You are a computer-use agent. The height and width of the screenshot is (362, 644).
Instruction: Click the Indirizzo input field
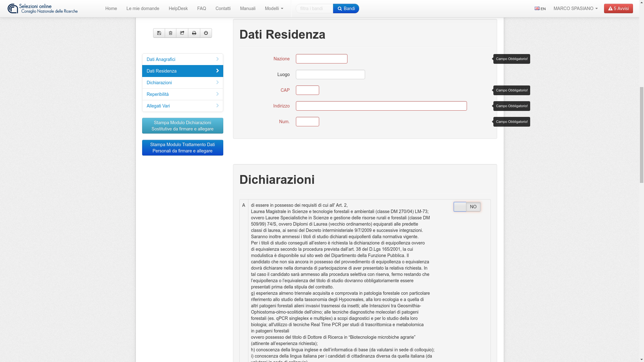381,106
